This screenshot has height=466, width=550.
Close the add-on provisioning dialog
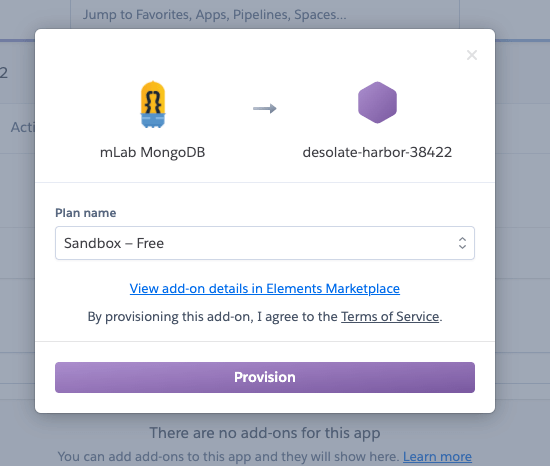point(472,55)
